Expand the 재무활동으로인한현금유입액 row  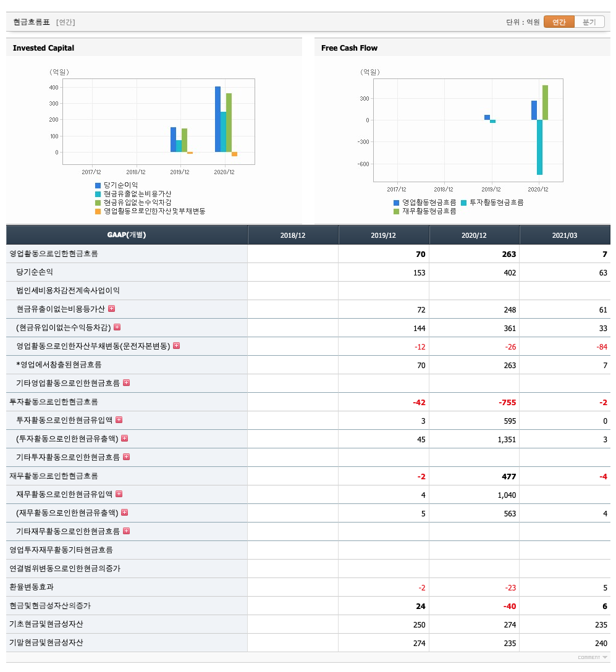click(x=119, y=493)
